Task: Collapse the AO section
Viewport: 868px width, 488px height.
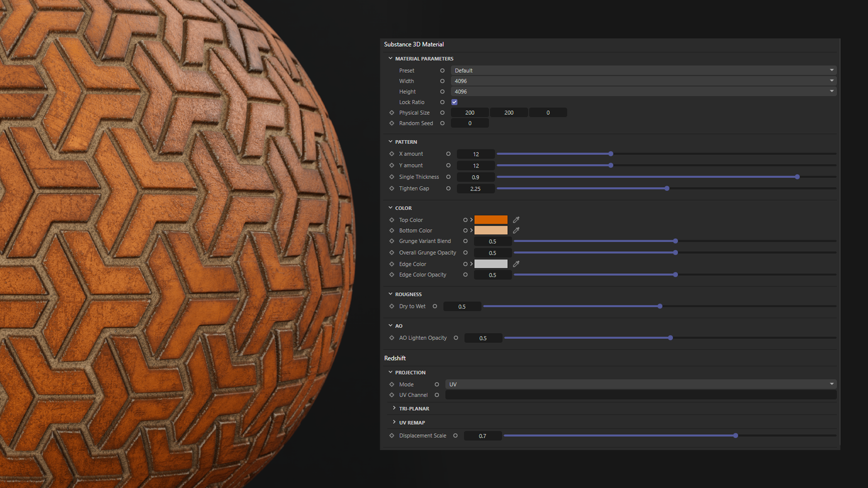Action: [390, 325]
